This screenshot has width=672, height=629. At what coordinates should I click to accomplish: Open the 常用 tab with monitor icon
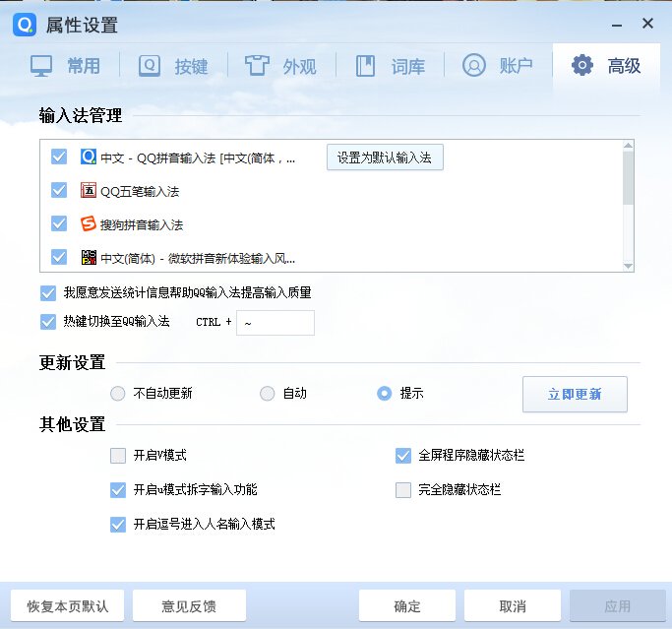coord(66,66)
